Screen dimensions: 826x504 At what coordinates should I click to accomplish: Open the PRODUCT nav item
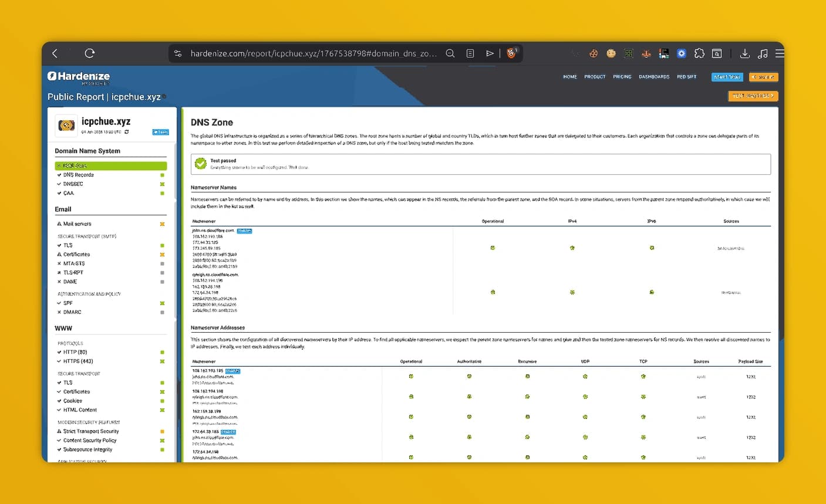595,77
